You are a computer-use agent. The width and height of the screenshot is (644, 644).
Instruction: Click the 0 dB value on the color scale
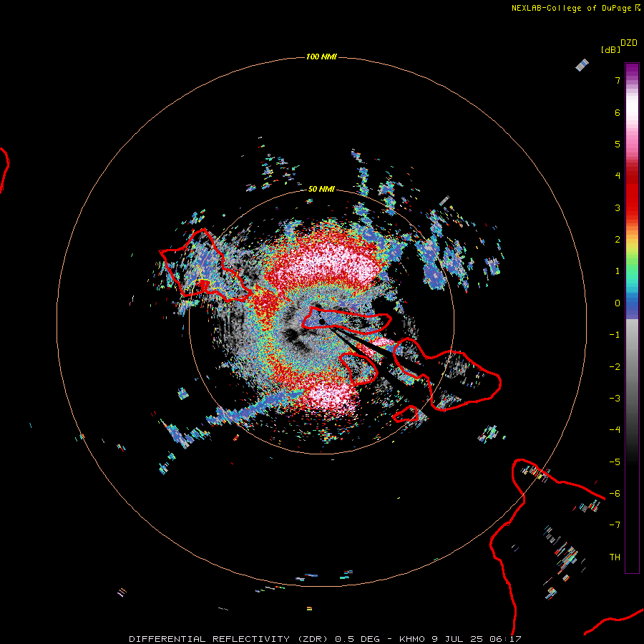[x=618, y=303]
